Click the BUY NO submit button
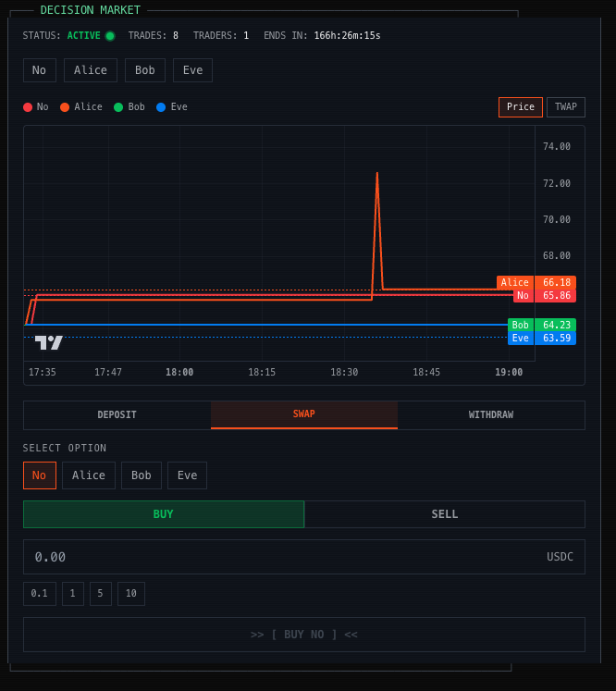 point(304,635)
